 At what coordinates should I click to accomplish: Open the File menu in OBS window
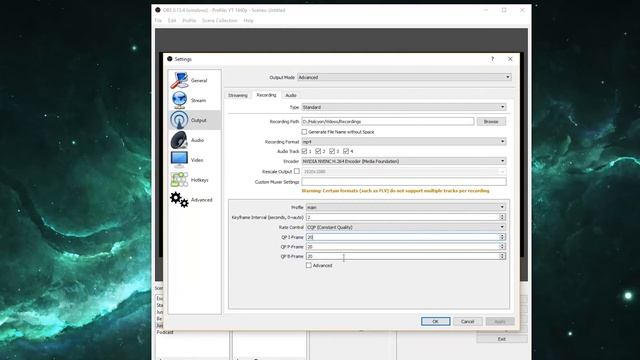pyautogui.click(x=158, y=20)
